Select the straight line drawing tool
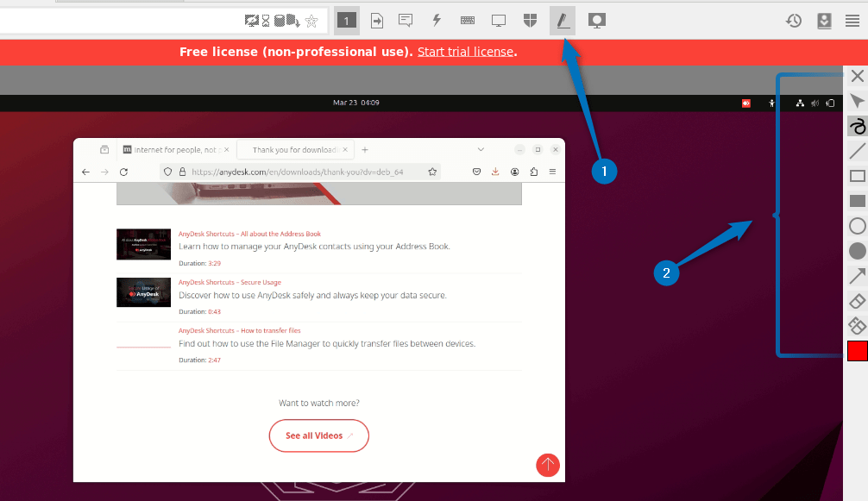The height and width of the screenshot is (501, 868). (x=857, y=151)
